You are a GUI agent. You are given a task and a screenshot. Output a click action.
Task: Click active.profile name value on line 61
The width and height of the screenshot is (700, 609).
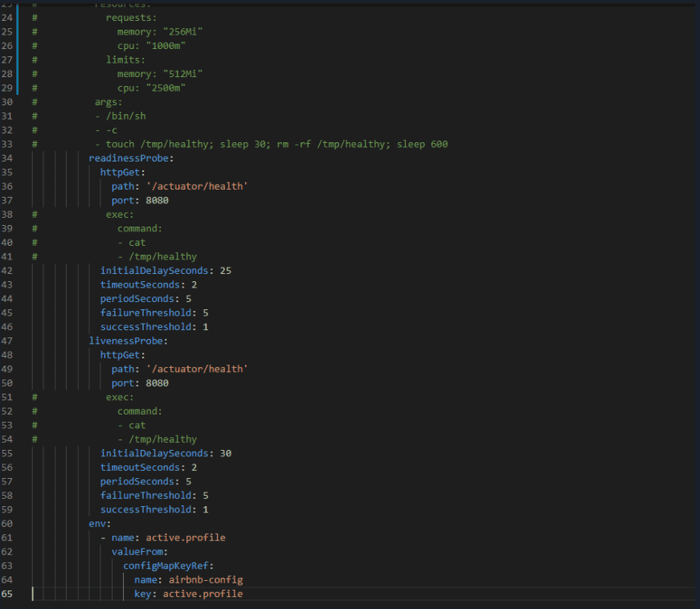pos(186,537)
